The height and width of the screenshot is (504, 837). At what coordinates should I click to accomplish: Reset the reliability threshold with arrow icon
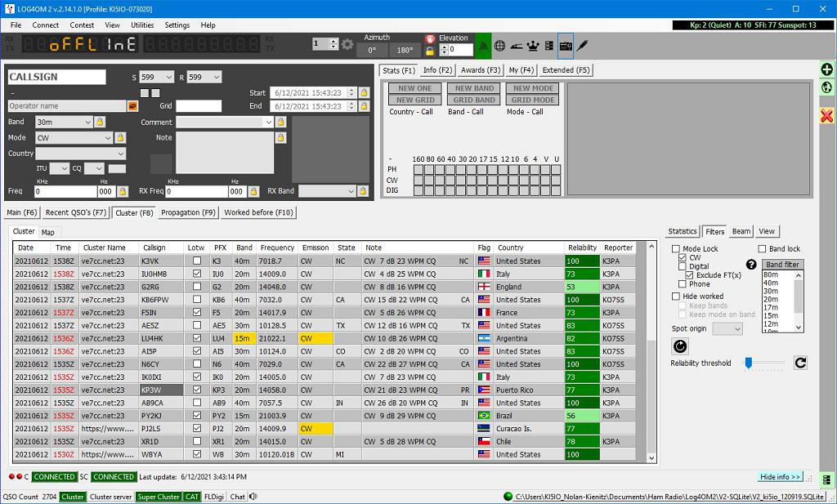pyautogui.click(x=799, y=364)
